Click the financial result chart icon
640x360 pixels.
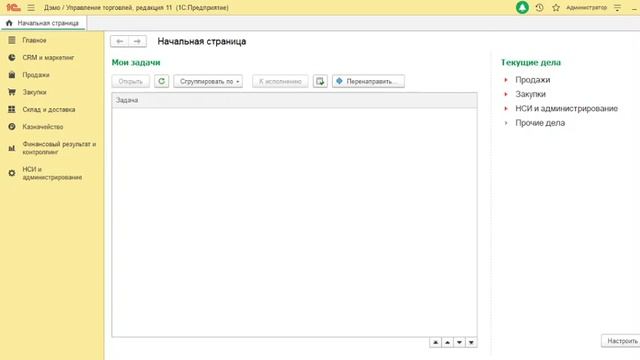pyautogui.click(x=12, y=148)
